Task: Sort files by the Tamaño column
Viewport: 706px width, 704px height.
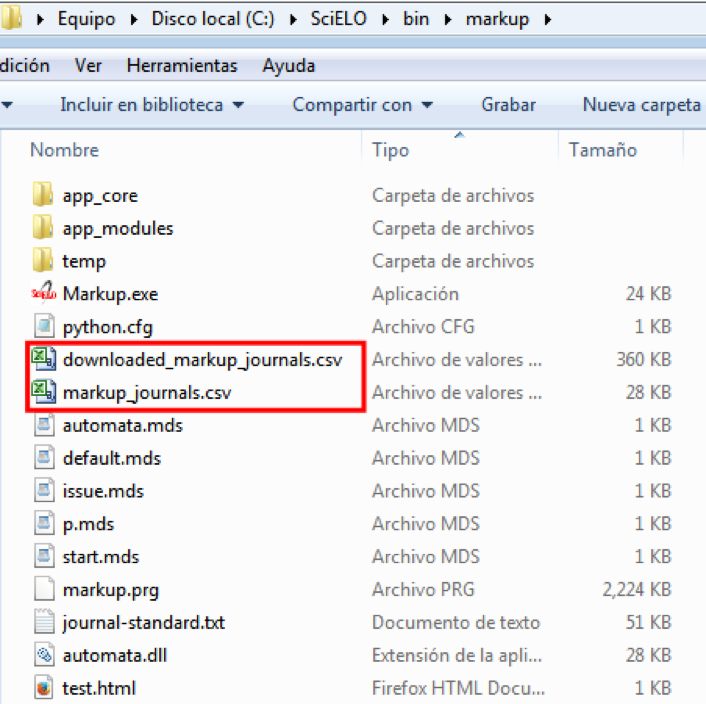Action: tap(602, 150)
